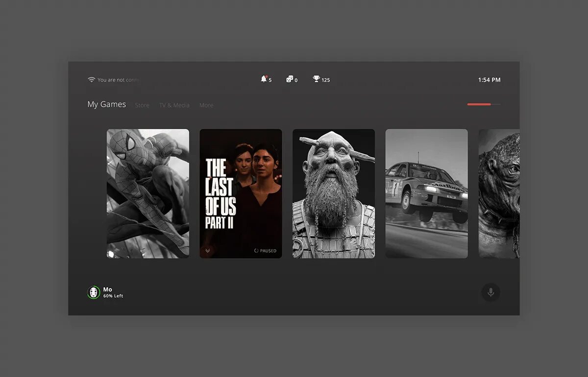Open the TV & Media tab
Screen dimensions: 588x377
point(174,105)
